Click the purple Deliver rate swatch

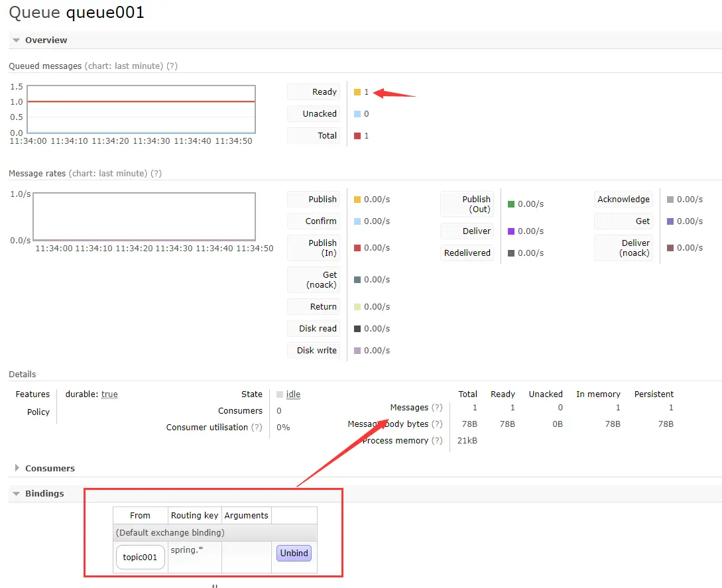click(511, 231)
